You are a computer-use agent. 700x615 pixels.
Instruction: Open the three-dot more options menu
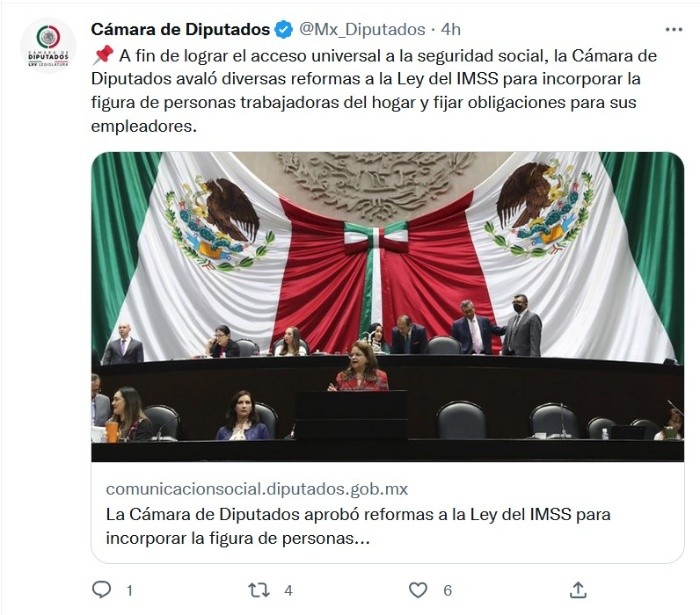pyautogui.click(x=674, y=30)
